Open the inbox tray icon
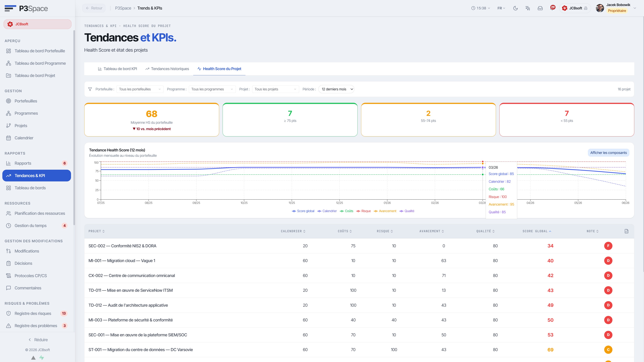The width and height of the screenshot is (644, 362). point(540,8)
